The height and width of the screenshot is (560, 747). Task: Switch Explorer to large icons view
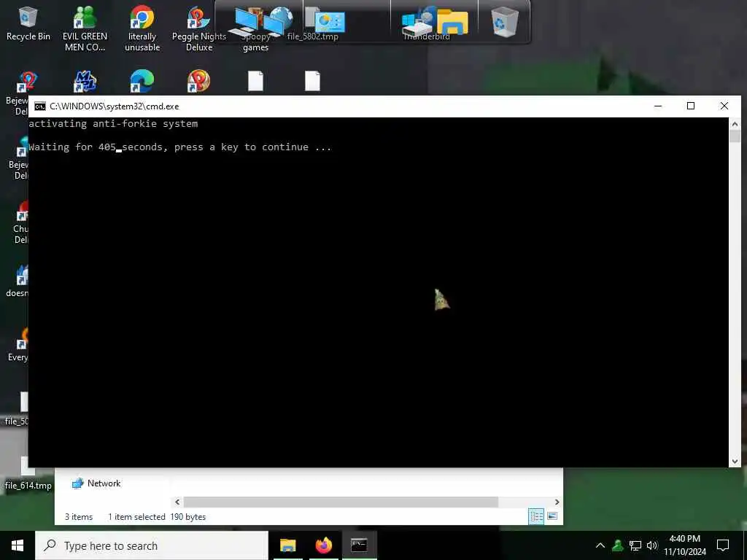point(553,516)
